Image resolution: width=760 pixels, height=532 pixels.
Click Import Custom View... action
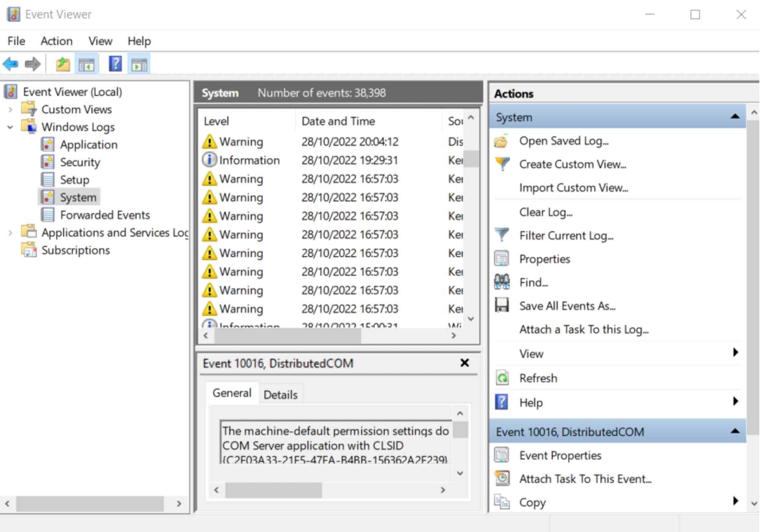pyautogui.click(x=574, y=188)
